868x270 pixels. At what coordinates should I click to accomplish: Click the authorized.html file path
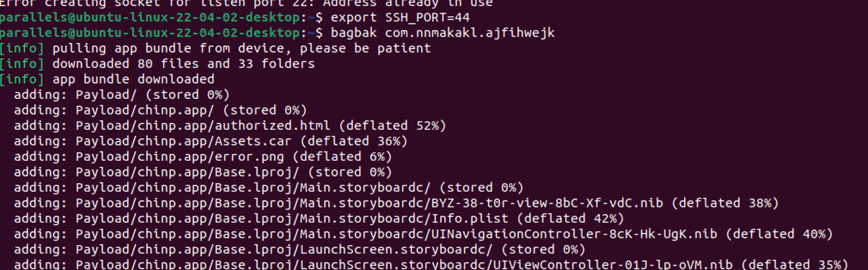coord(203,125)
